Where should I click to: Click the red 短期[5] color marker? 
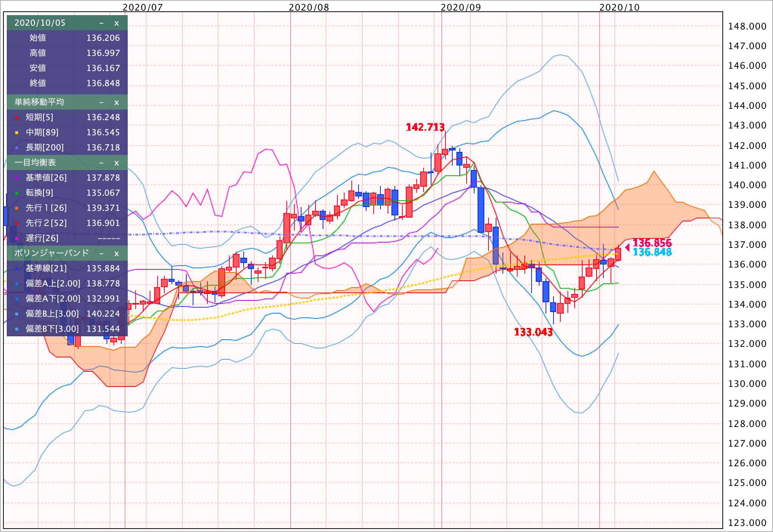tap(17, 118)
